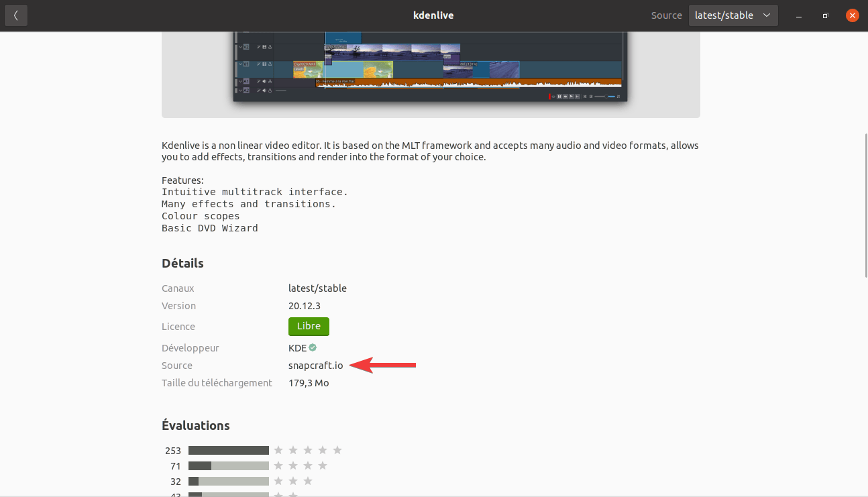Click the 32 three-star rating bar

coord(228,481)
